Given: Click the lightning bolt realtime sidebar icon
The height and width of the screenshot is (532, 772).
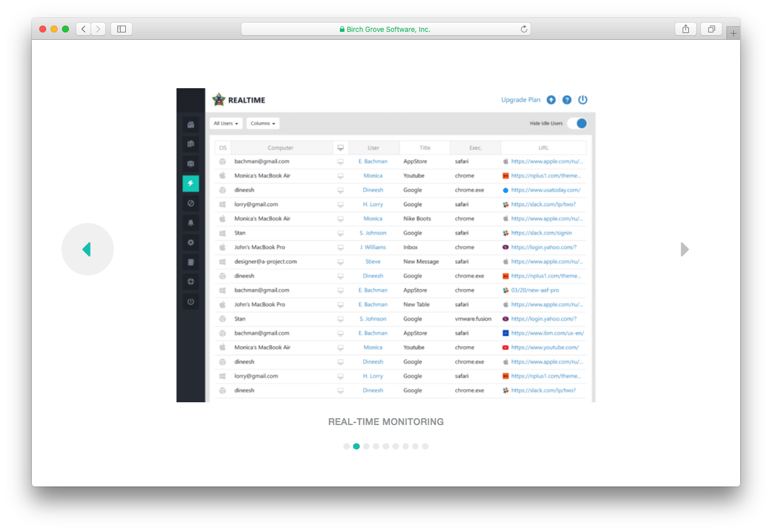Looking at the screenshot, I should [191, 183].
